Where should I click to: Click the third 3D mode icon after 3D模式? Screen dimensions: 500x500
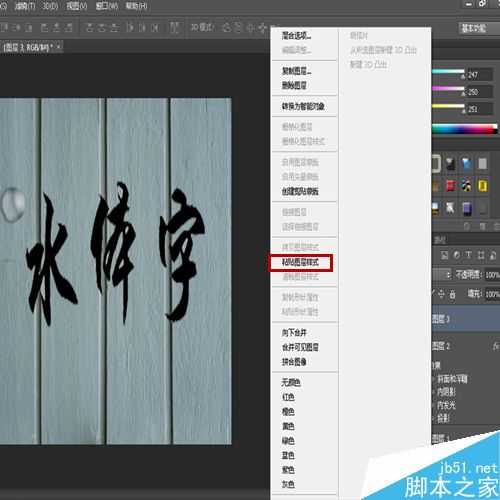pos(250,28)
